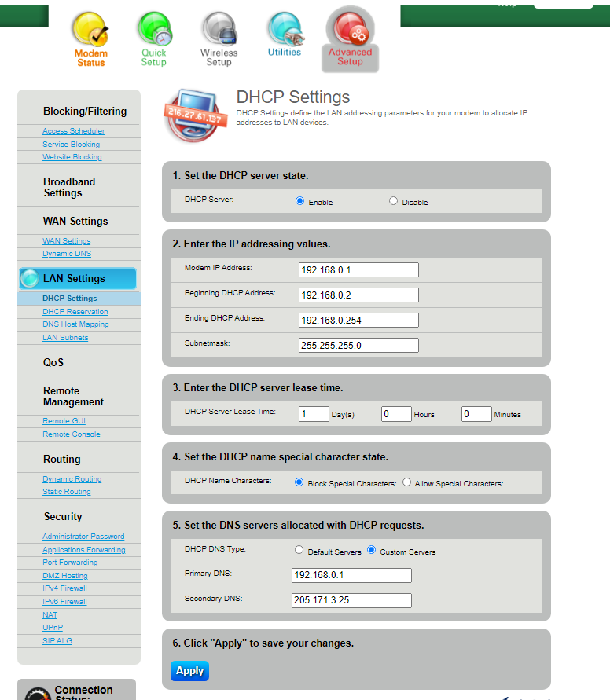Open IPv4 Firewall link
This screenshot has width=610, height=700.
click(64, 588)
